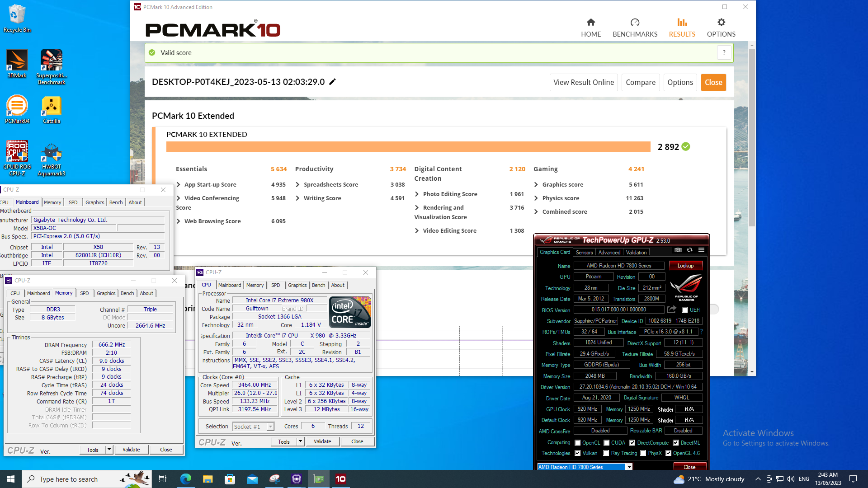Image resolution: width=868 pixels, height=488 pixels.
Task: Open Graphics tab in CPU-Z mainboard window
Action: 94,202
